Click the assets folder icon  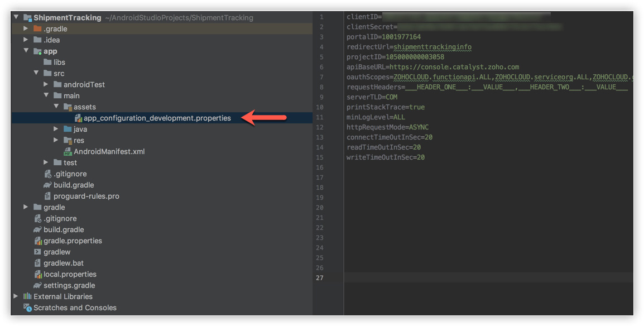68,107
